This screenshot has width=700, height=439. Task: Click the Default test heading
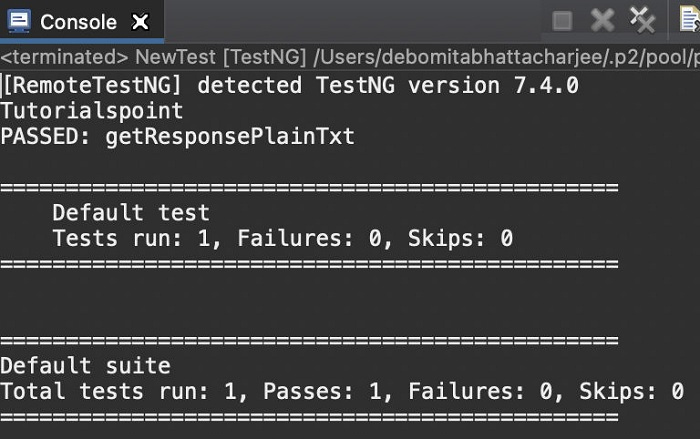(131, 212)
